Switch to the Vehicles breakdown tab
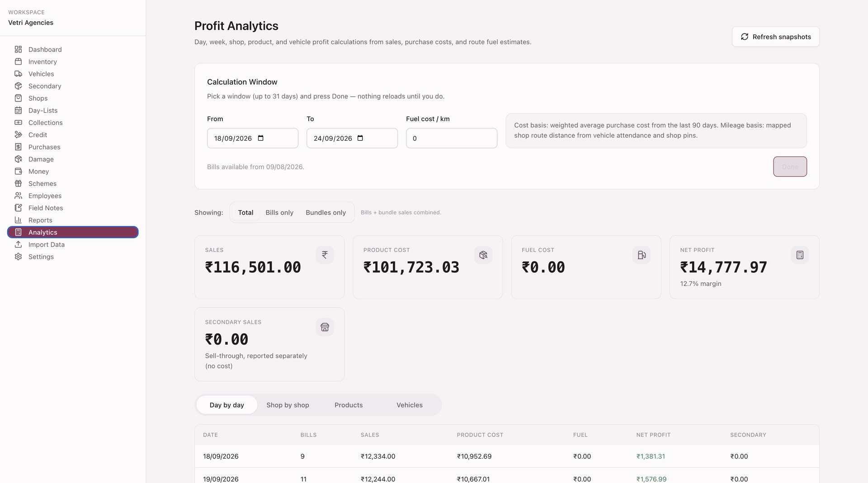 click(410, 405)
